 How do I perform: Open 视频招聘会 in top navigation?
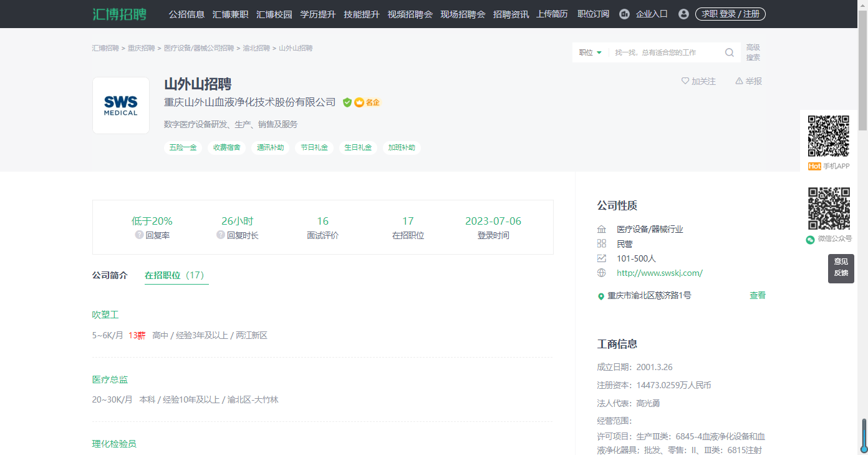[x=410, y=14]
